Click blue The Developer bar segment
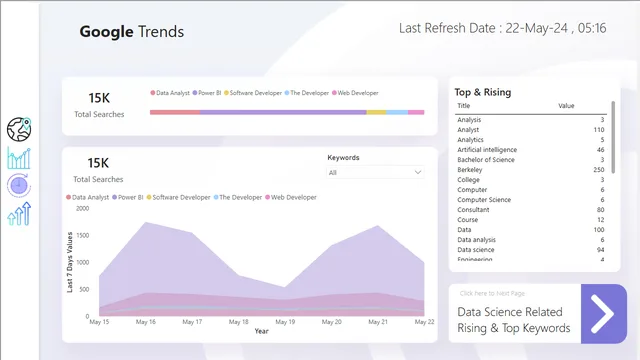640x360 pixels. [x=397, y=112]
